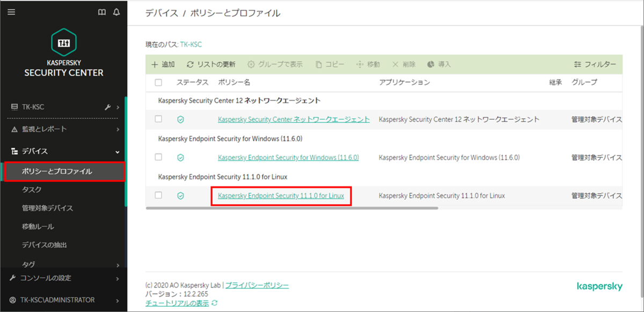Click status shield for Windows 11.6.0 policy
The image size is (644, 312).
click(181, 157)
